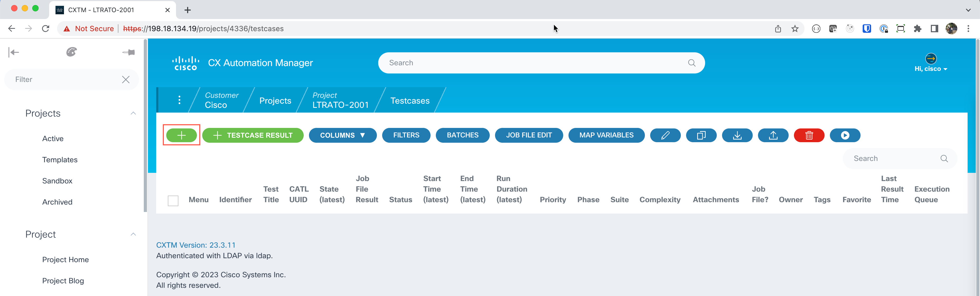Click the JOB FILE EDIT button
Screen dimensions: 980x296
pyautogui.click(x=528, y=135)
